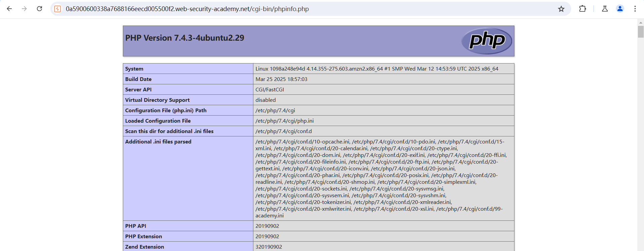Click the scrollbar up arrow
Viewport: 644px width, 251px height.
click(x=641, y=23)
